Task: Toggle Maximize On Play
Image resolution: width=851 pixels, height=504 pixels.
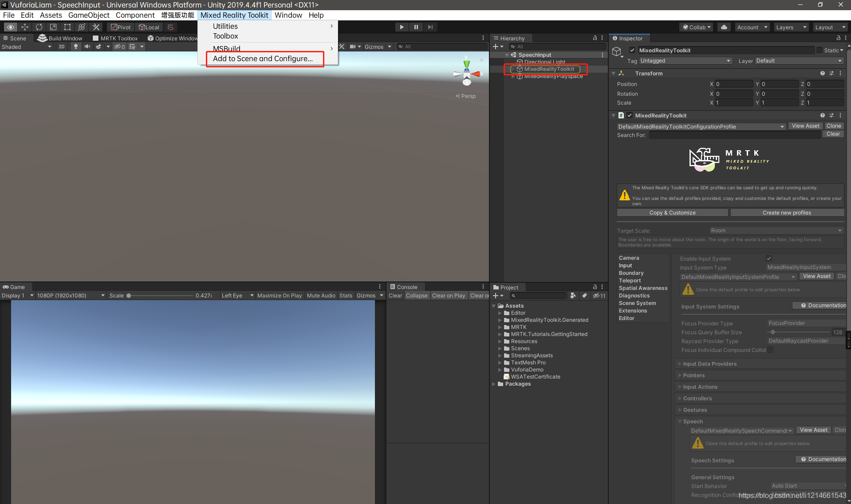Action: tap(280, 296)
